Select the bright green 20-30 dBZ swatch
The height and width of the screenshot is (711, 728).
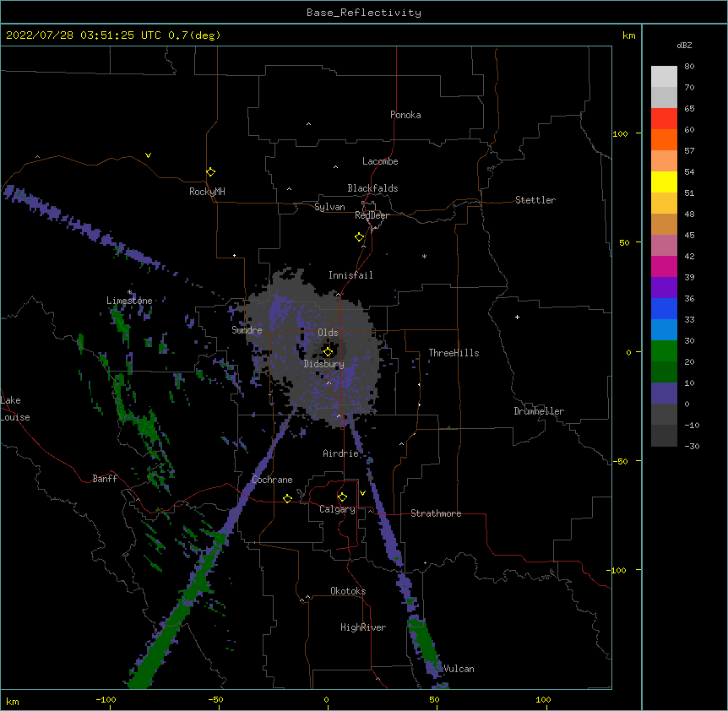click(664, 351)
